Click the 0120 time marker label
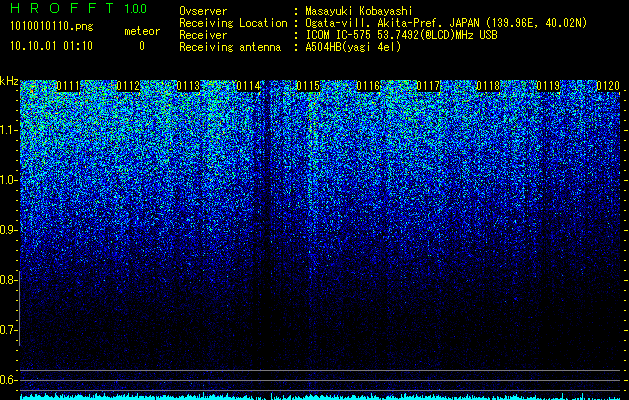This screenshot has width=629, height=400. click(x=608, y=86)
